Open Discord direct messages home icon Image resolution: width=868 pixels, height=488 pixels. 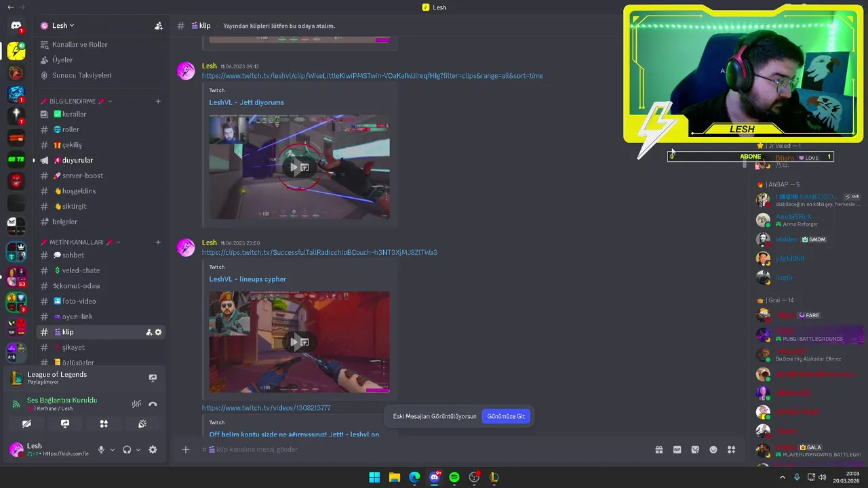point(16,26)
